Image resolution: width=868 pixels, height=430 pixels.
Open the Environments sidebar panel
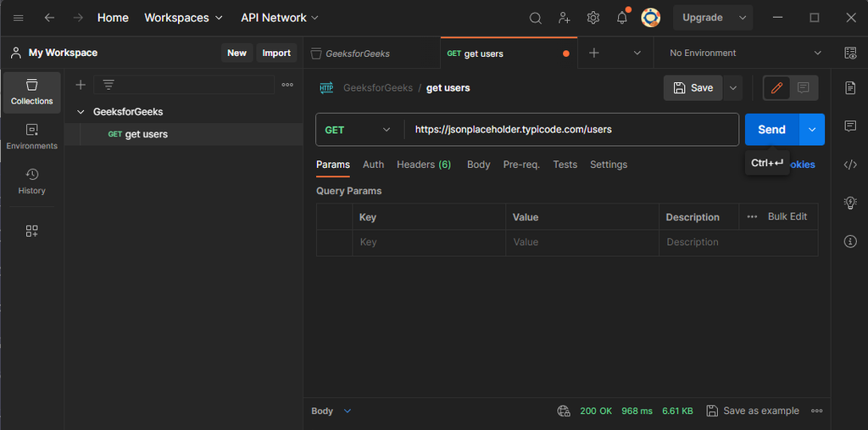[x=32, y=137]
